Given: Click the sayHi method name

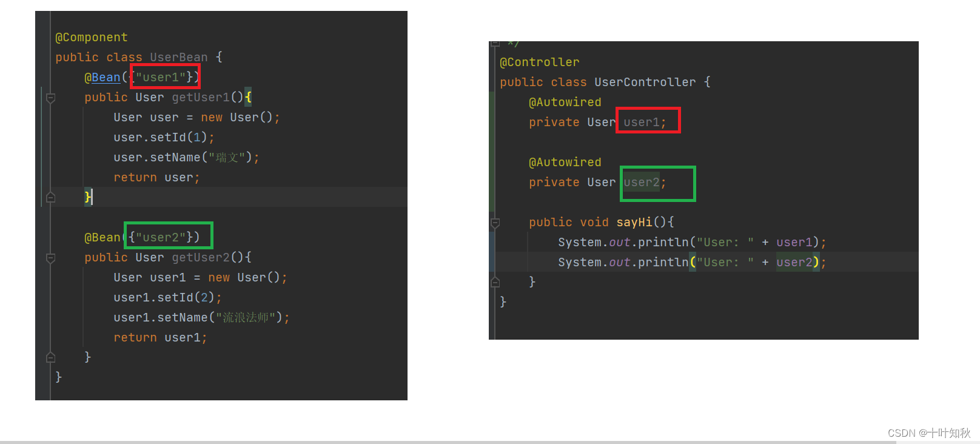Looking at the screenshot, I should click(634, 223).
